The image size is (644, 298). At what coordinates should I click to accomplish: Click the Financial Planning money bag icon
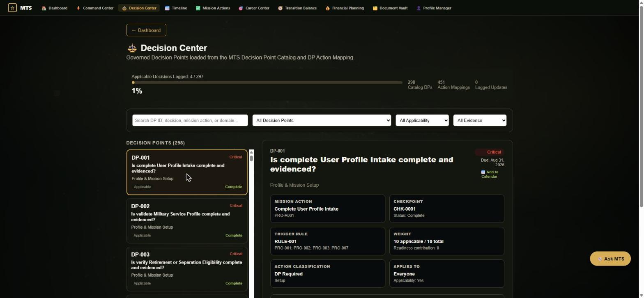[x=327, y=8]
